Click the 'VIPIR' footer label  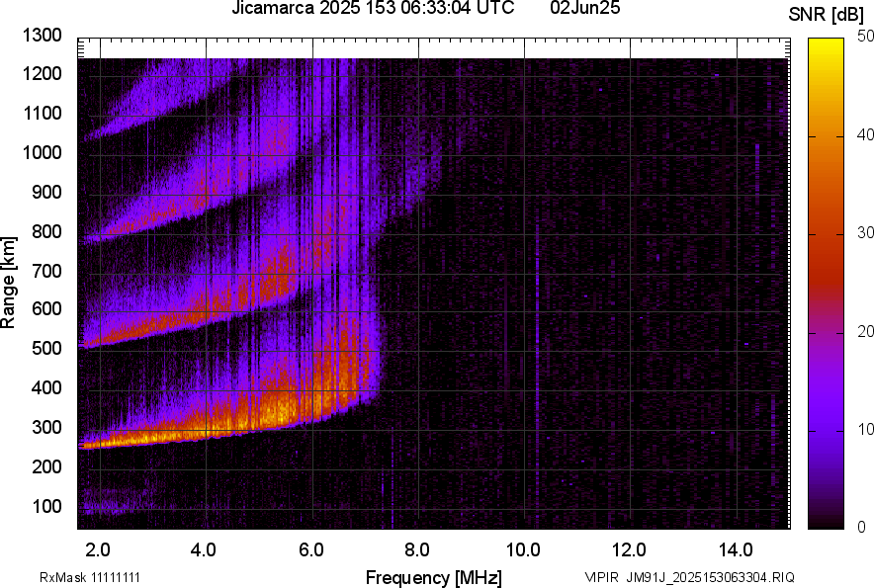pyautogui.click(x=601, y=577)
